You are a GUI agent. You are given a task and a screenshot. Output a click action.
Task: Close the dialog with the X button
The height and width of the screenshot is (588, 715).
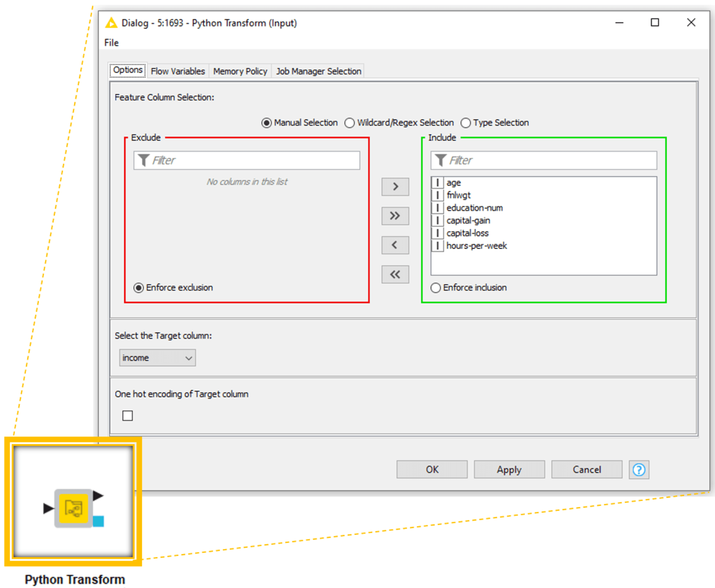tap(691, 22)
